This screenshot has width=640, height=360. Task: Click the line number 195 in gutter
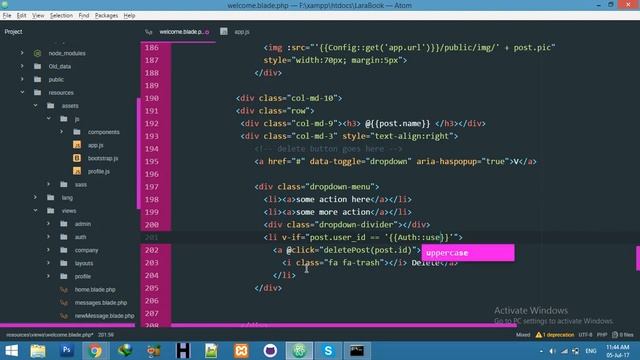point(151,161)
